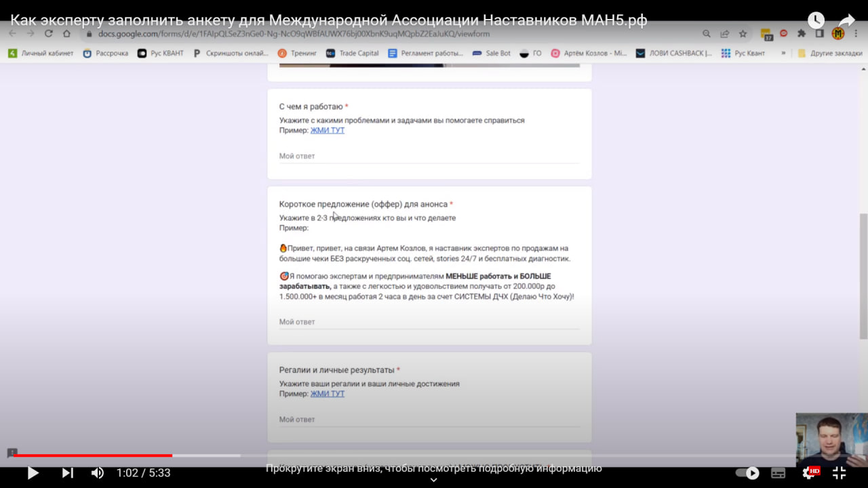Image resolution: width=868 pixels, height=488 pixels.
Task: Open the ЛОВИ CASHBACK bookmark
Action: point(674,53)
